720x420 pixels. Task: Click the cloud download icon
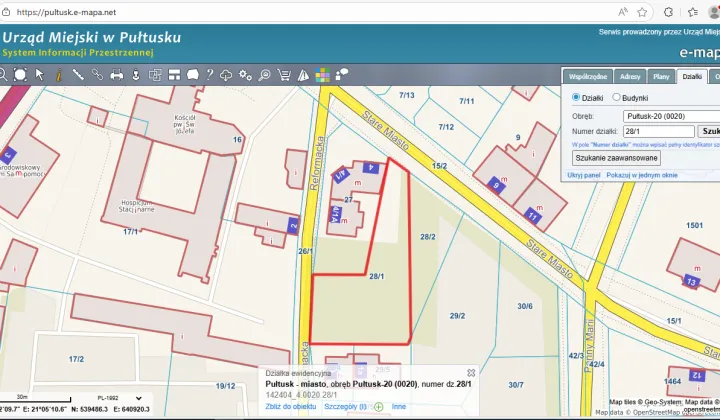[227, 74]
